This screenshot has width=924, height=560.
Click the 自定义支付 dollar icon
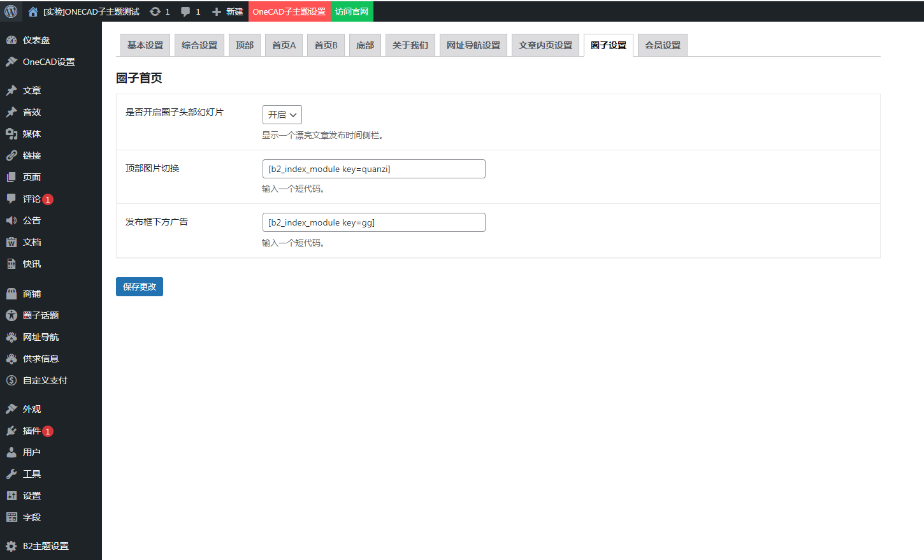tap(11, 380)
